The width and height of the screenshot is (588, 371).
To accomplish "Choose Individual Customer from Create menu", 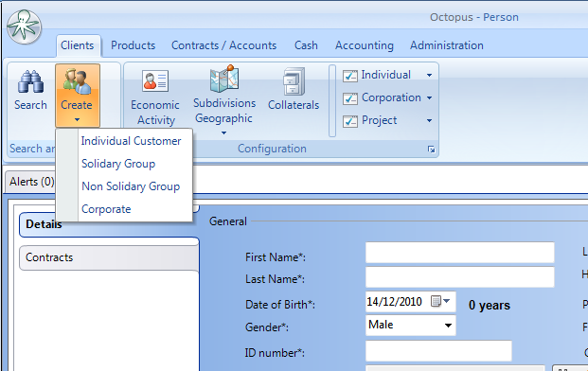I will click(132, 141).
